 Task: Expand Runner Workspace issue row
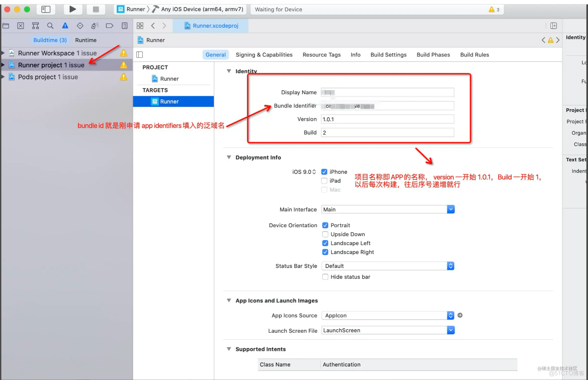click(x=3, y=53)
